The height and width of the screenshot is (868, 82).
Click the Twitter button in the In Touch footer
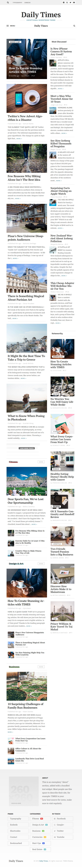(x=62, y=831)
